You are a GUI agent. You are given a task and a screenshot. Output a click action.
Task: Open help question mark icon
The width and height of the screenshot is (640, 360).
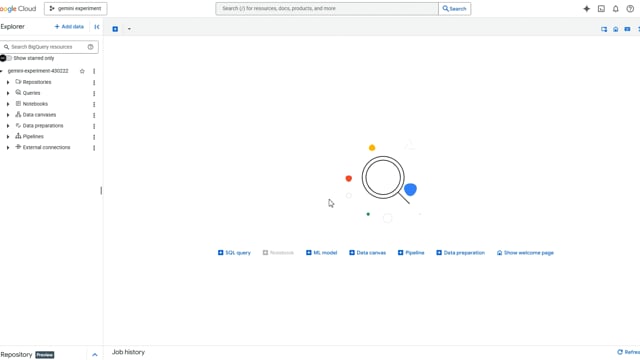(630, 9)
